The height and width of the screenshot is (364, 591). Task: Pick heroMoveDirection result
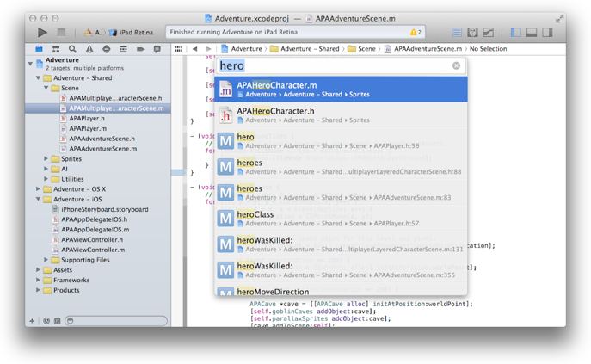[x=342, y=290]
